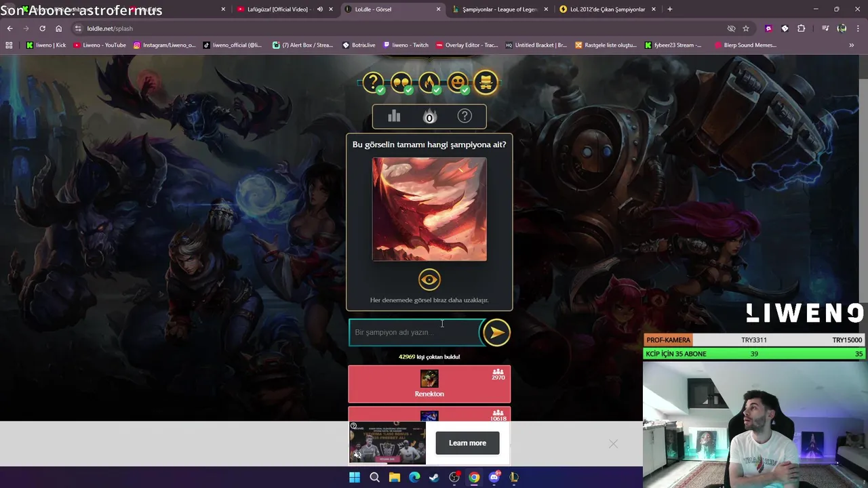Click the streak flame counter showing 0
Image resolution: width=868 pixels, height=488 pixels.
coord(429,117)
